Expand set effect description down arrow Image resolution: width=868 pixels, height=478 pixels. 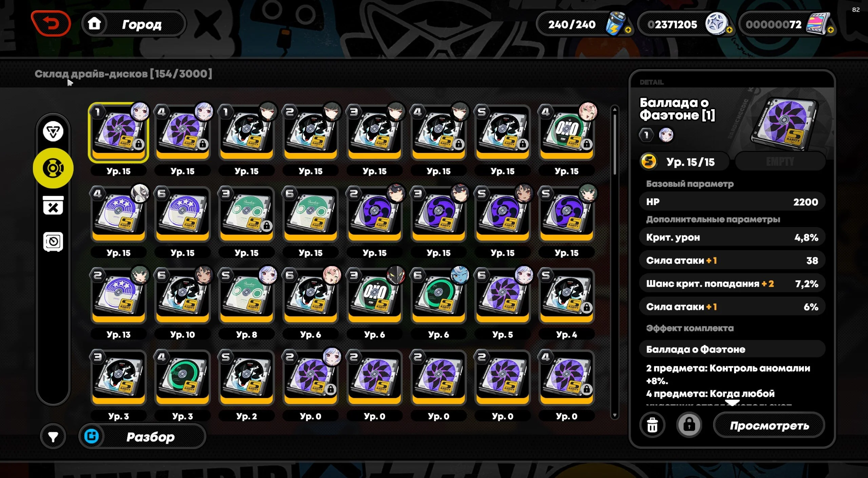[732, 403]
